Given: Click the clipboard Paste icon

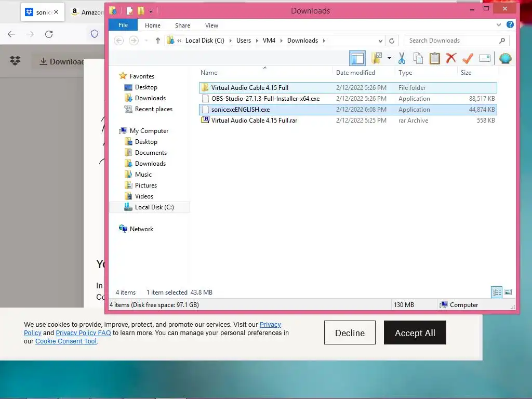Looking at the screenshot, I should [435, 58].
